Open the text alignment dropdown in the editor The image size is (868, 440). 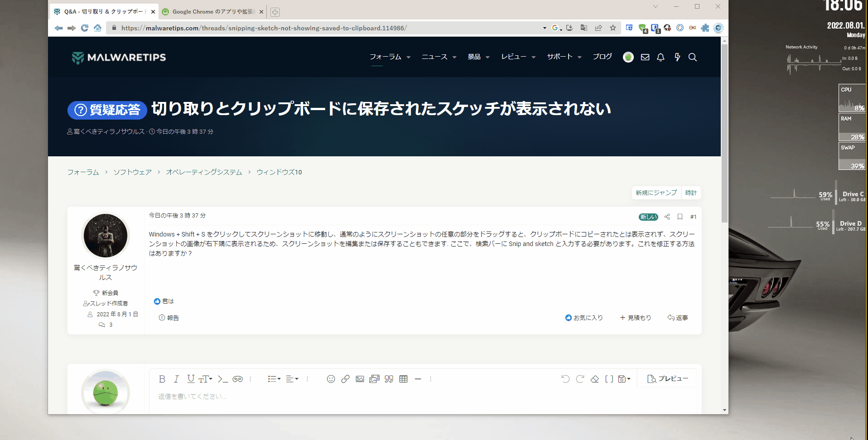pos(293,379)
